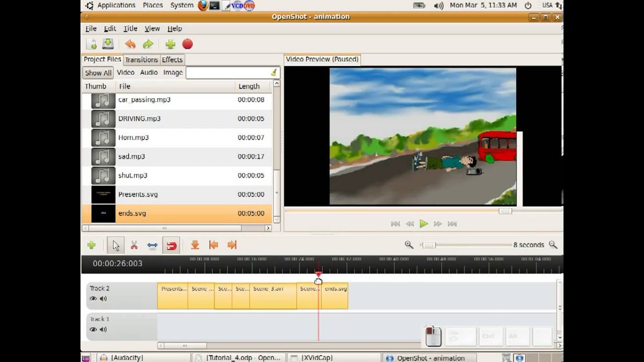The width and height of the screenshot is (644, 362).
Task: Select sad.mp3 in file list
Action: (177, 156)
